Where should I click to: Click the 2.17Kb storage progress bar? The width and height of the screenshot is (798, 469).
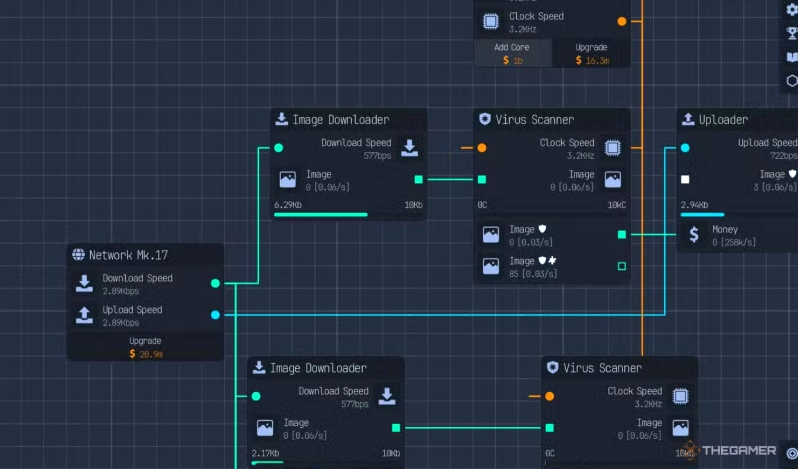pyautogui.click(x=326, y=463)
